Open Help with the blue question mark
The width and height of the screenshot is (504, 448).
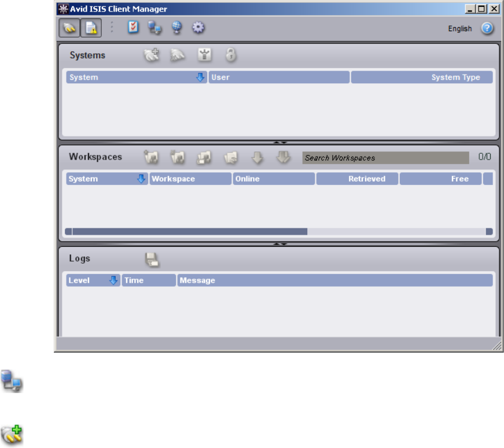click(x=487, y=28)
